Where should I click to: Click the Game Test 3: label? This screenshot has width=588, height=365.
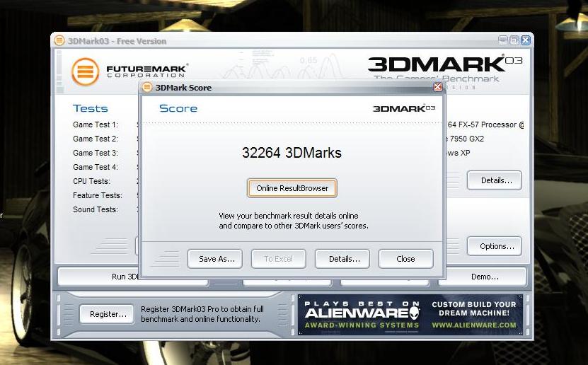pos(96,153)
